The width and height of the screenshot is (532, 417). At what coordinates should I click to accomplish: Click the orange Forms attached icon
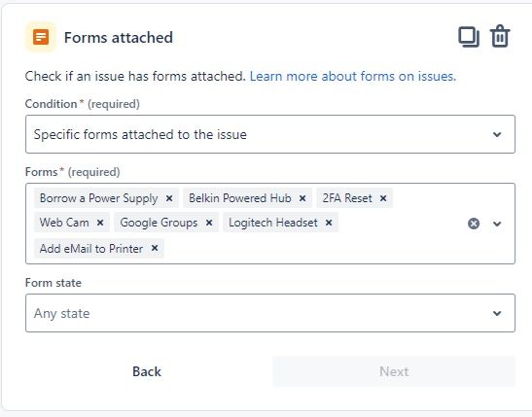pos(41,37)
